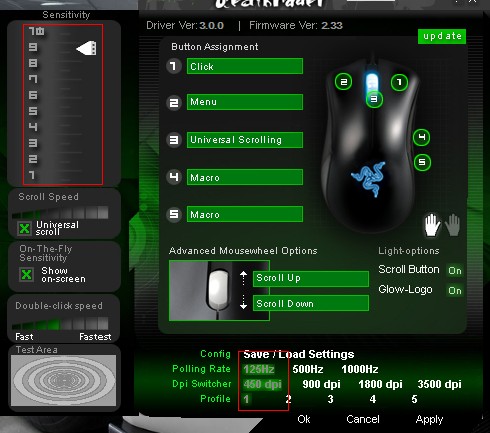Screen dimensions: 490x433
Task: Turn off the Glow-Logo light
Action: (455, 291)
